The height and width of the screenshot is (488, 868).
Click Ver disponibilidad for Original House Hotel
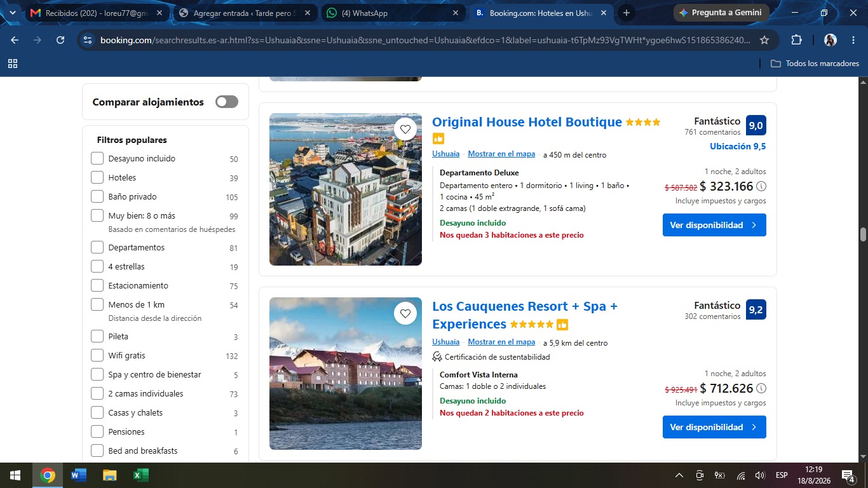(714, 225)
